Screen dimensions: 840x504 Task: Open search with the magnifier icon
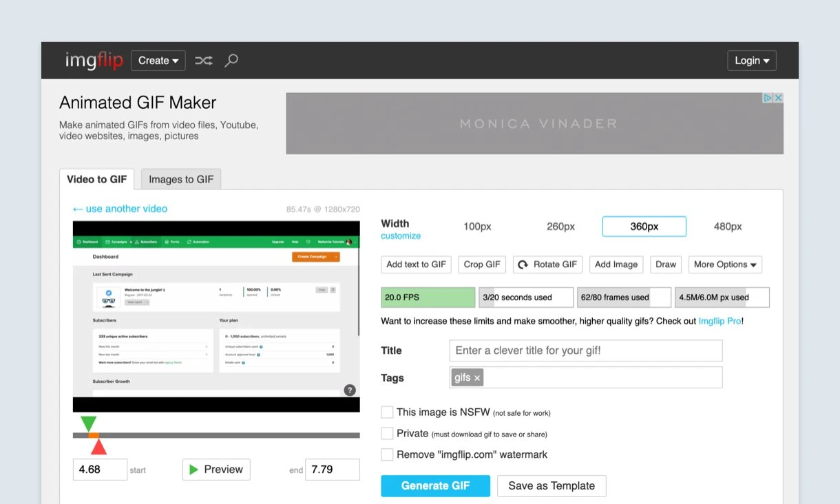point(231,61)
